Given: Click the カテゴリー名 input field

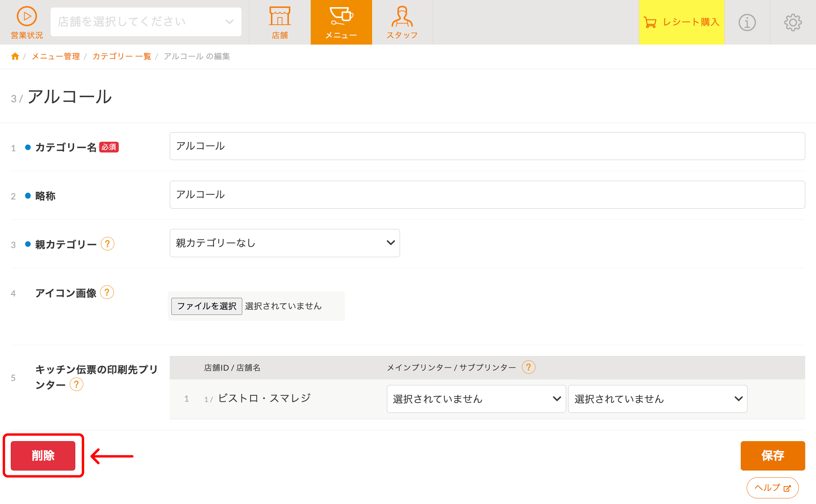Looking at the screenshot, I should 487,146.
